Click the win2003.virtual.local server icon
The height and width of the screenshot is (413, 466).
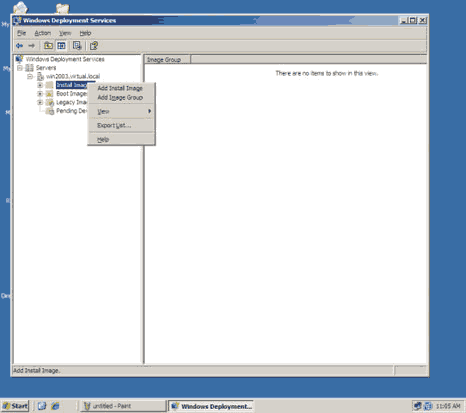pyautogui.click(x=40, y=77)
